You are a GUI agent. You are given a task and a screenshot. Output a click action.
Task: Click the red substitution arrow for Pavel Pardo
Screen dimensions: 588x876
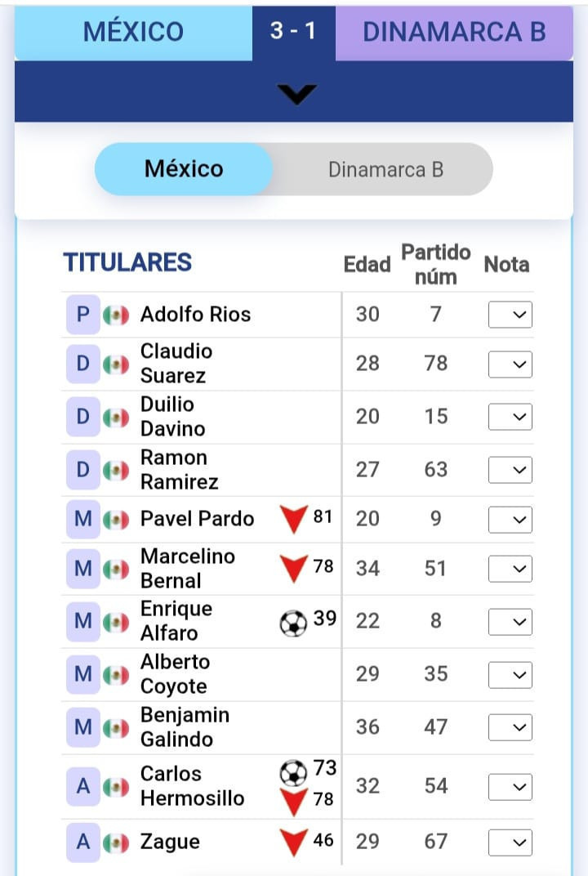coord(294,519)
